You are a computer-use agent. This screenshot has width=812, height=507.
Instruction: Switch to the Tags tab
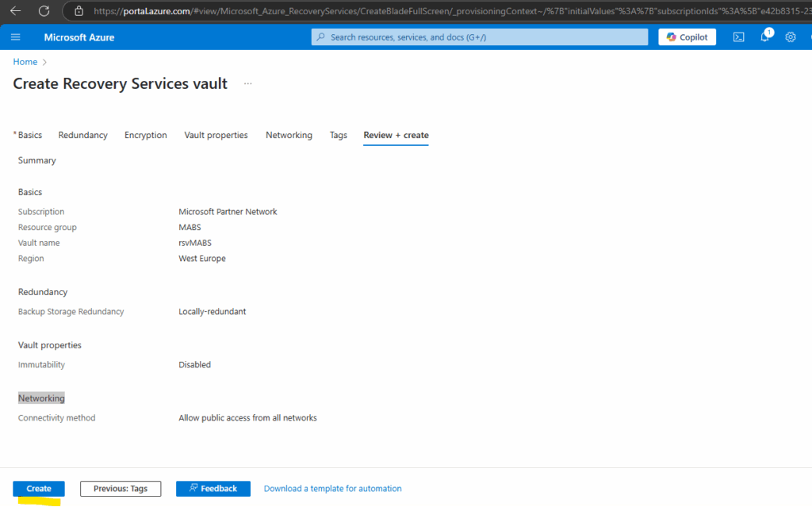point(338,135)
